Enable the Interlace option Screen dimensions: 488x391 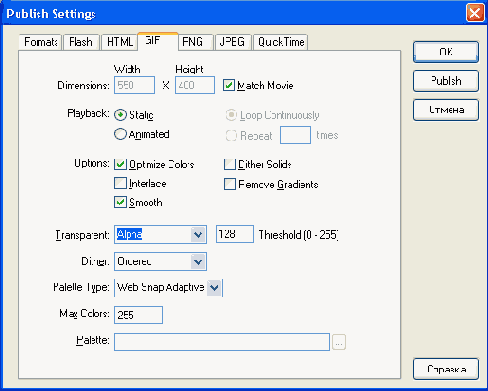tap(120, 183)
